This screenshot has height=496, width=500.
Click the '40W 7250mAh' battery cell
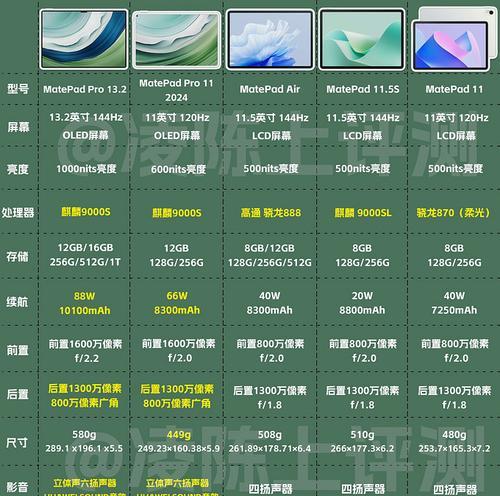pyautogui.click(x=454, y=303)
